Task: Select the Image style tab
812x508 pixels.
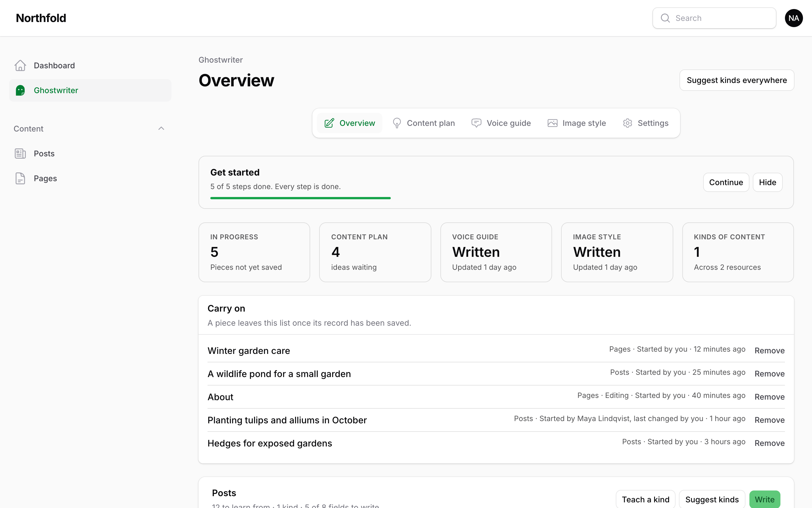Action: [x=577, y=123]
